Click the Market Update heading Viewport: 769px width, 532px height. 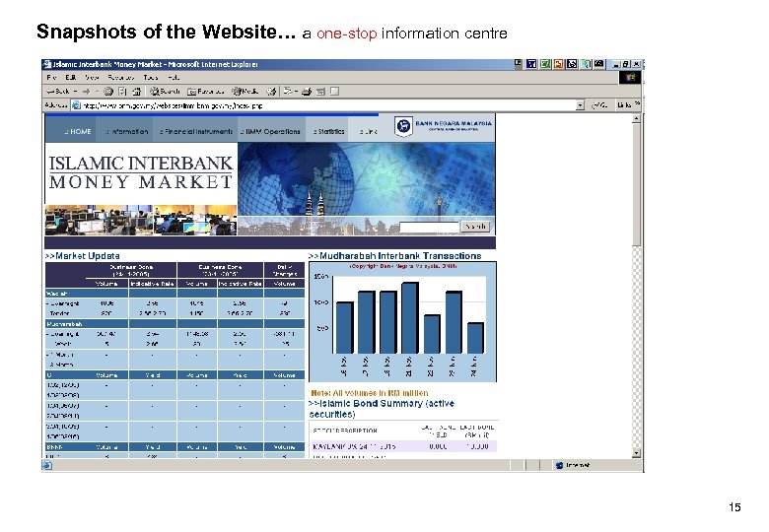83,256
